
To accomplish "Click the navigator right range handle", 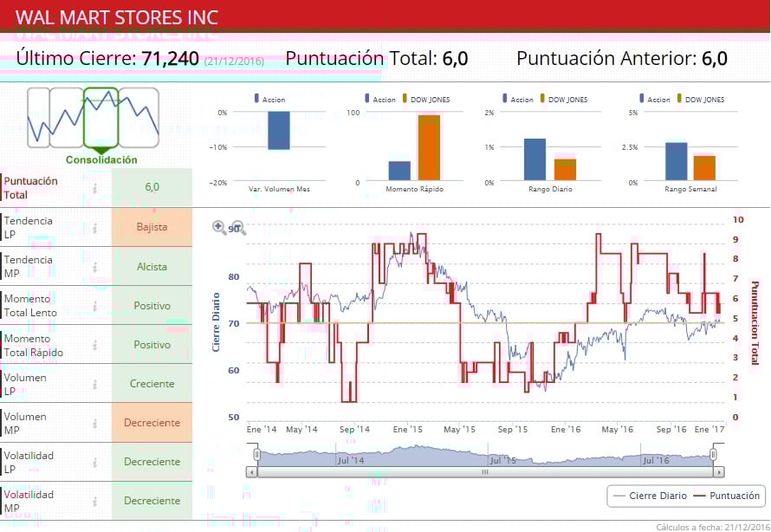I will tap(713, 454).
